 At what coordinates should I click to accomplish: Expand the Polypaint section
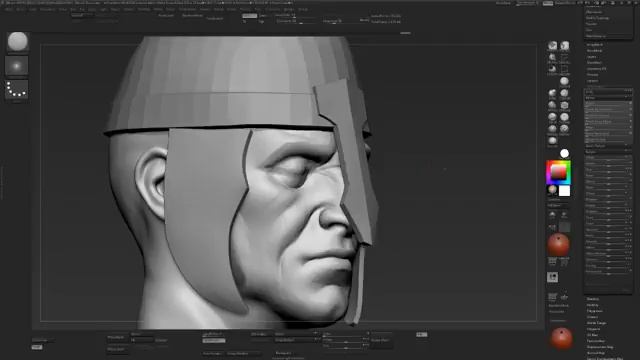click(593, 329)
